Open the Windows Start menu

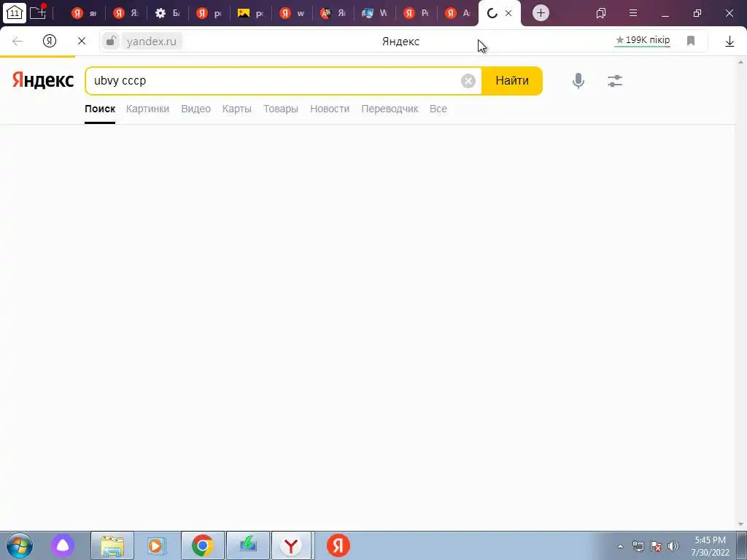pos(19,545)
